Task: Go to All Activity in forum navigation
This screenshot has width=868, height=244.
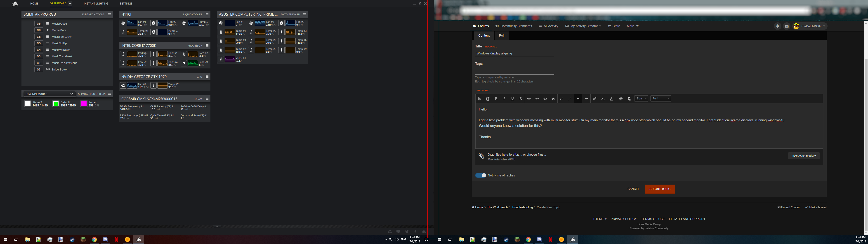Action: pos(548,26)
